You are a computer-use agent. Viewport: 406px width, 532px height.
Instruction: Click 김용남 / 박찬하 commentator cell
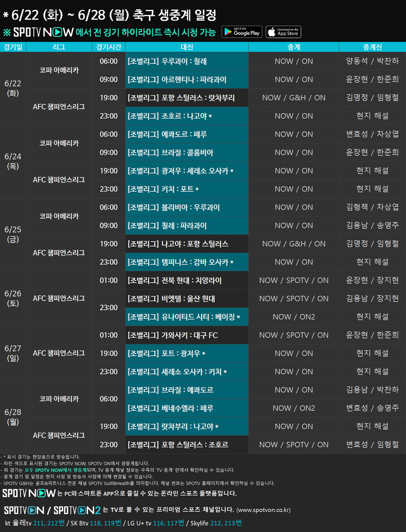tap(373, 390)
